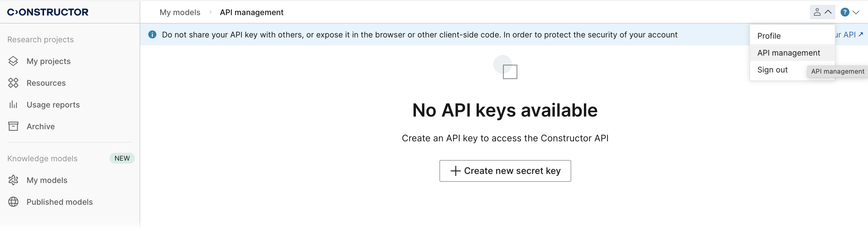Click the Resources diamond-grid icon

pyautogui.click(x=13, y=83)
